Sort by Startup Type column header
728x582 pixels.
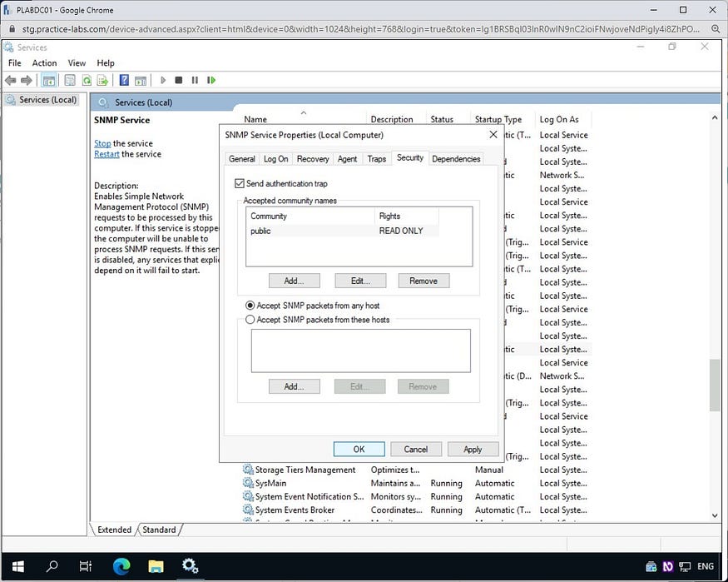click(503, 119)
